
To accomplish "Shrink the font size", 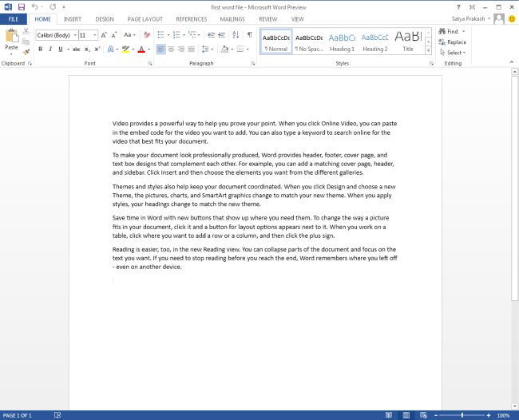I will [x=114, y=35].
